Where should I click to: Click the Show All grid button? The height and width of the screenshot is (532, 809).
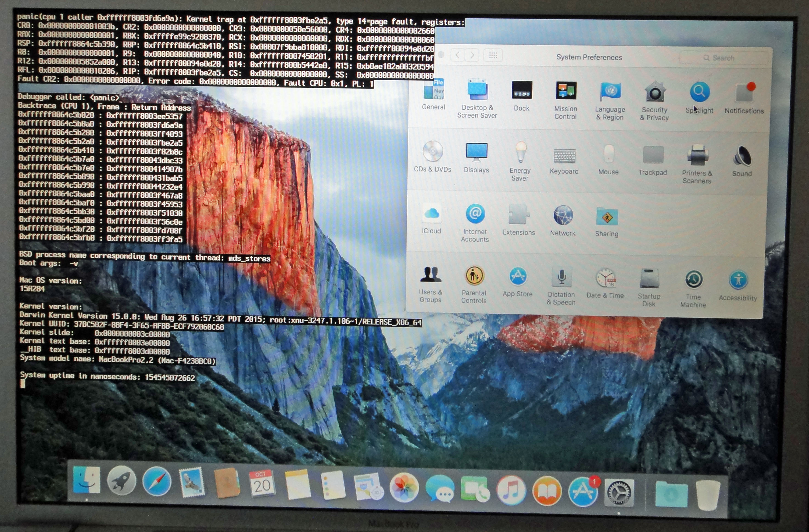pos(493,55)
